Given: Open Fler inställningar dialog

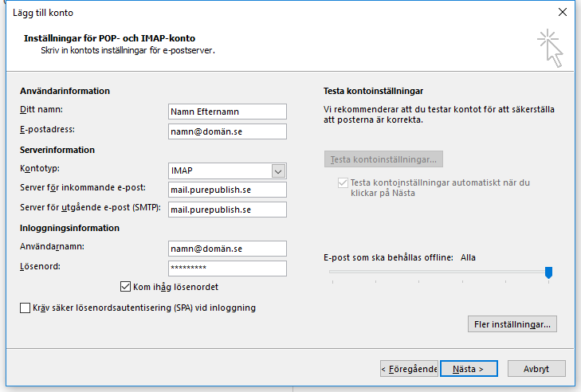Looking at the screenshot, I should (512, 324).
